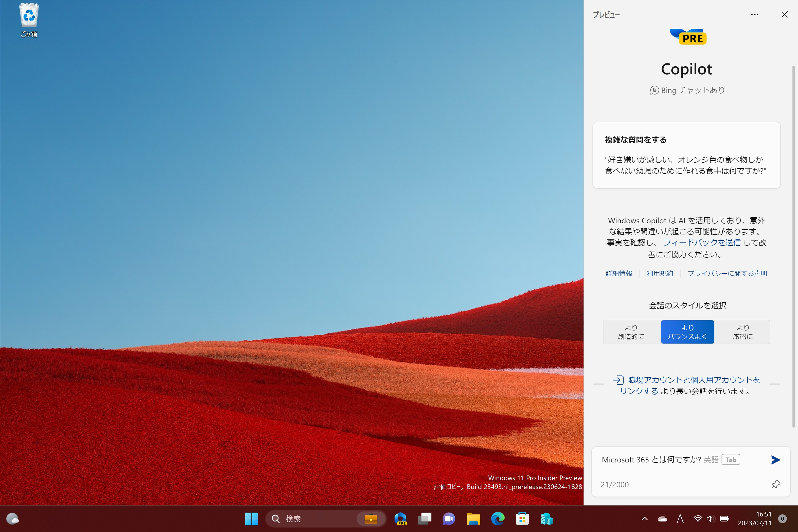Click the taskbar search box
798x532 pixels.
coord(326,519)
